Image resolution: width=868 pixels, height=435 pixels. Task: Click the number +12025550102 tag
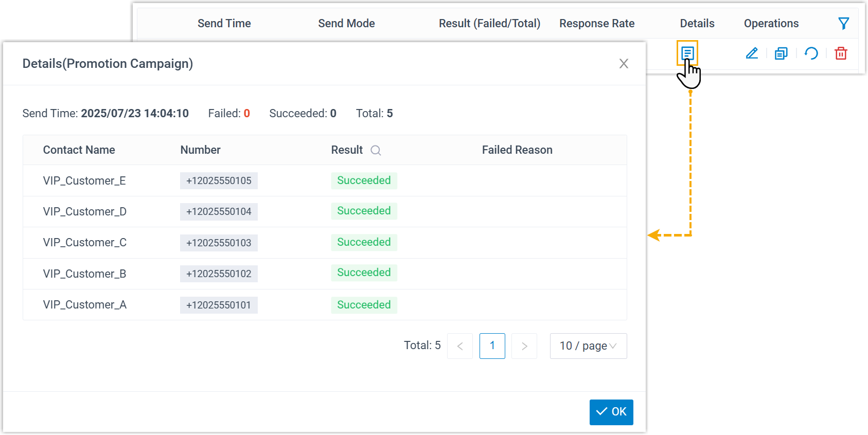pos(219,274)
